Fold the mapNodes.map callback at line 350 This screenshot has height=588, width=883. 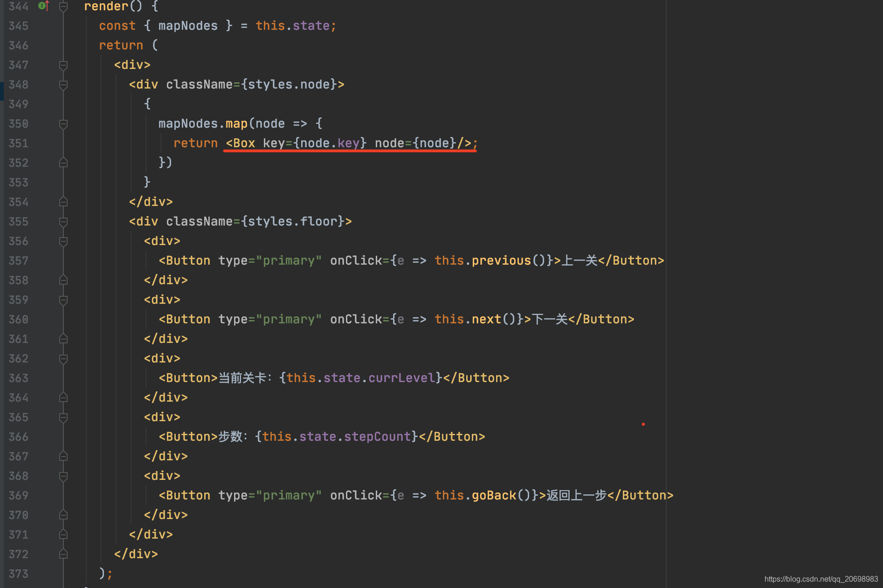tap(63, 124)
